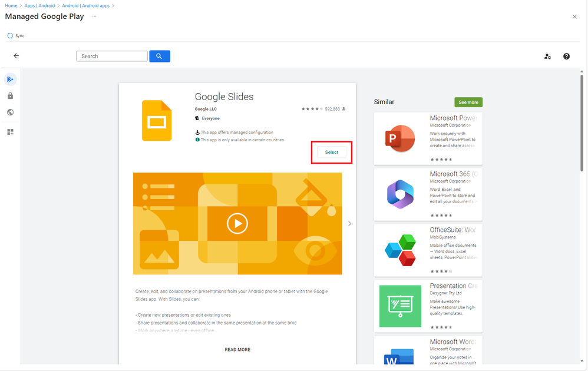Click the scrollbar down arrow
This screenshot has width=588, height=371.
[x=582, y=361]
